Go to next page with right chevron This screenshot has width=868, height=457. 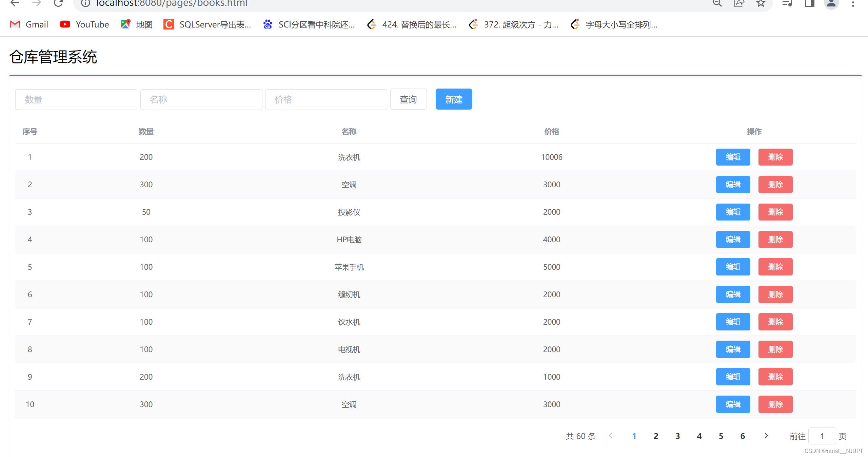[x=766, y=436]
